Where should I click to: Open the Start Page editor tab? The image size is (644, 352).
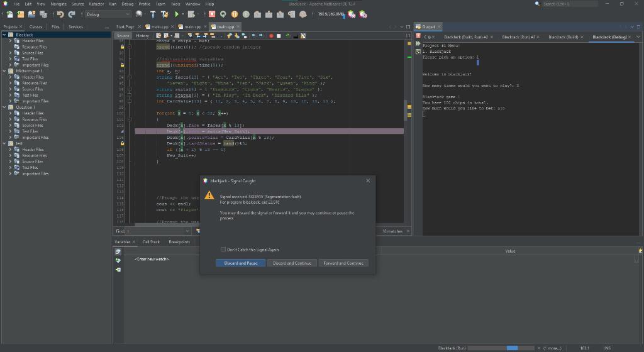coord(125,26)
